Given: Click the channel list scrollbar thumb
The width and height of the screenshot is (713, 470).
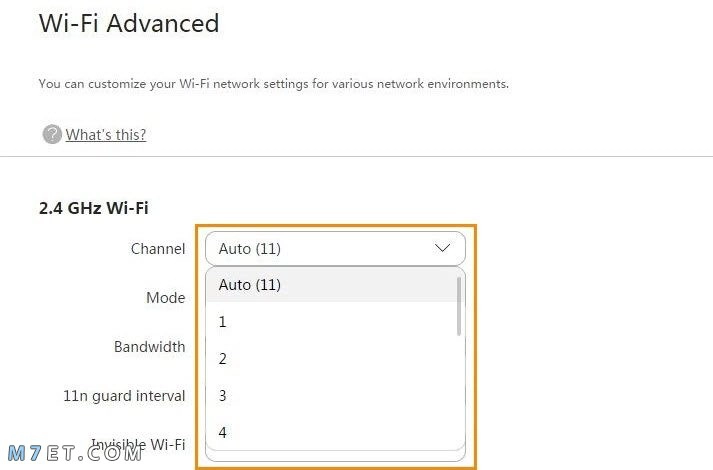Looking at the screenshot, I should 459,306.
